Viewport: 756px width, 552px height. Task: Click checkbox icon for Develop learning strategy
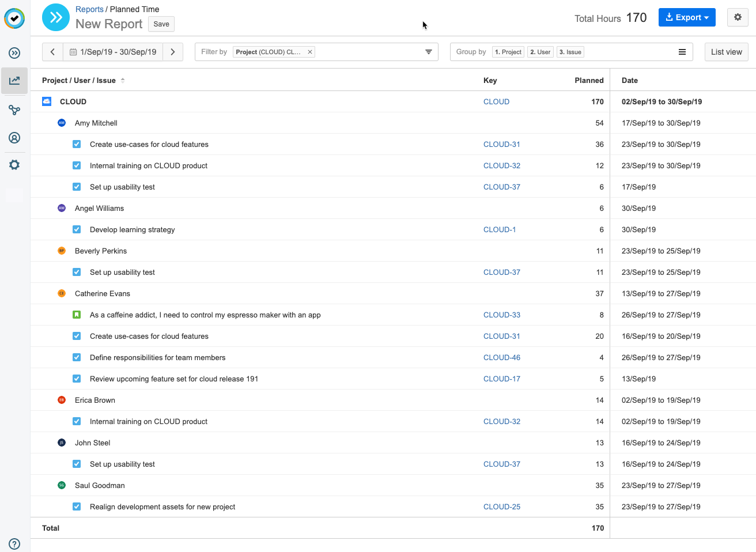(x=77, y=229)
